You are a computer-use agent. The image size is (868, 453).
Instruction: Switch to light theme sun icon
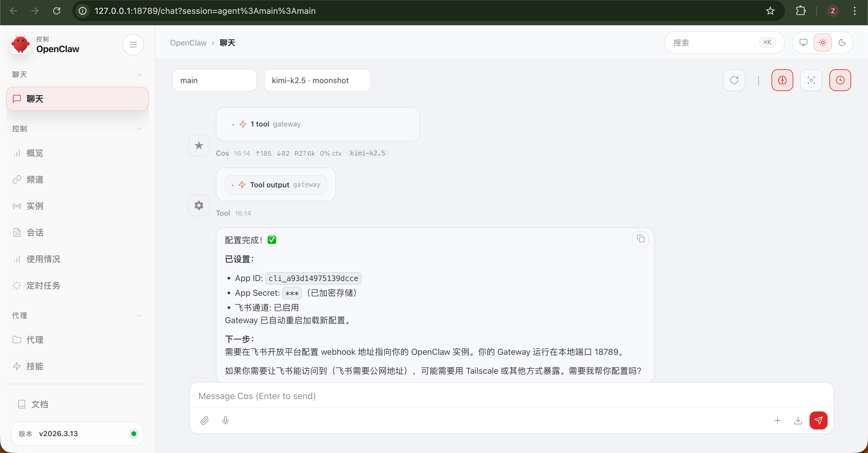coord(822,42)
